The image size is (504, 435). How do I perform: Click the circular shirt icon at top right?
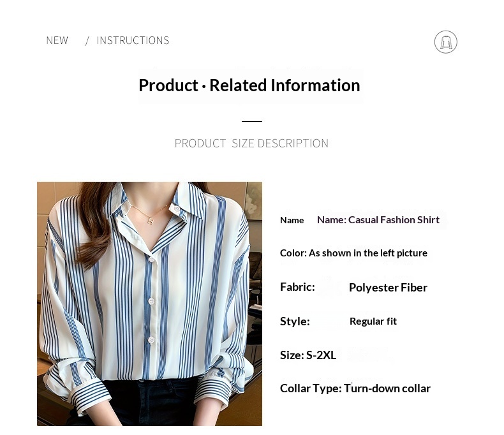(x=445, y=41)
